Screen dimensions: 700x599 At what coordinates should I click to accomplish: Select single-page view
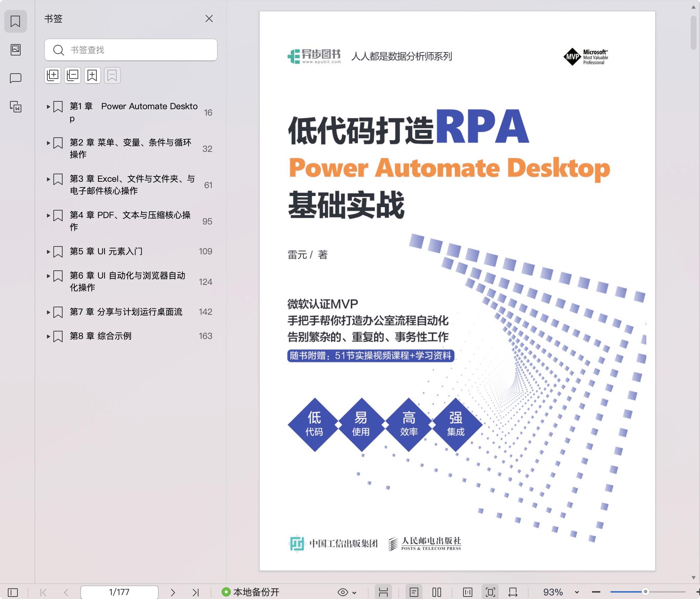[x=414, y=592]
